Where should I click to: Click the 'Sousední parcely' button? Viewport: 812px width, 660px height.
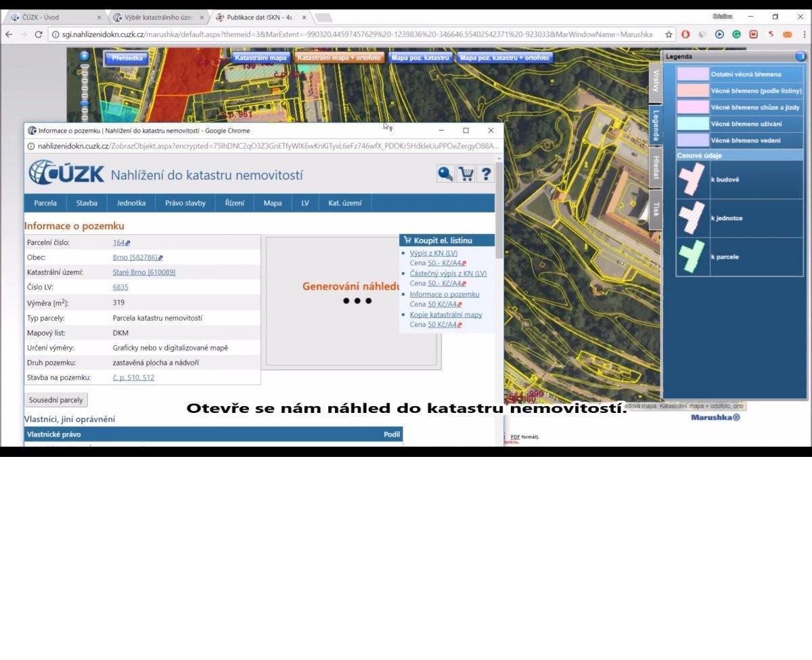click(55, 400)
